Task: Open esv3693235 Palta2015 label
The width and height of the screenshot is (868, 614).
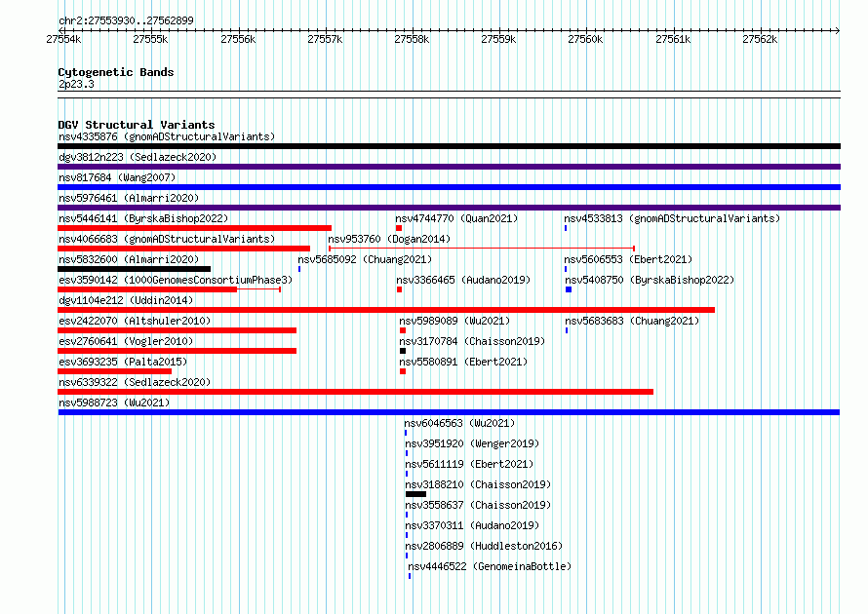Action: (123, 362)
